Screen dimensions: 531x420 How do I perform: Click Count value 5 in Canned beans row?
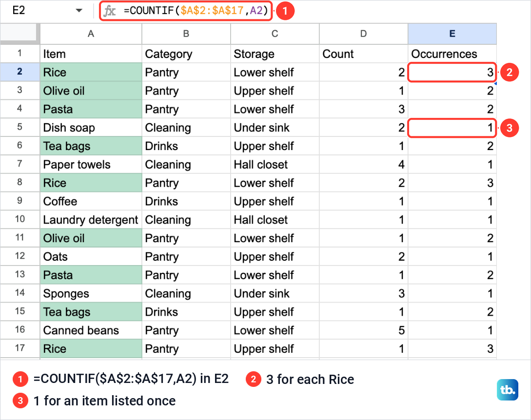pyautogui.click(x=363, y=330)
